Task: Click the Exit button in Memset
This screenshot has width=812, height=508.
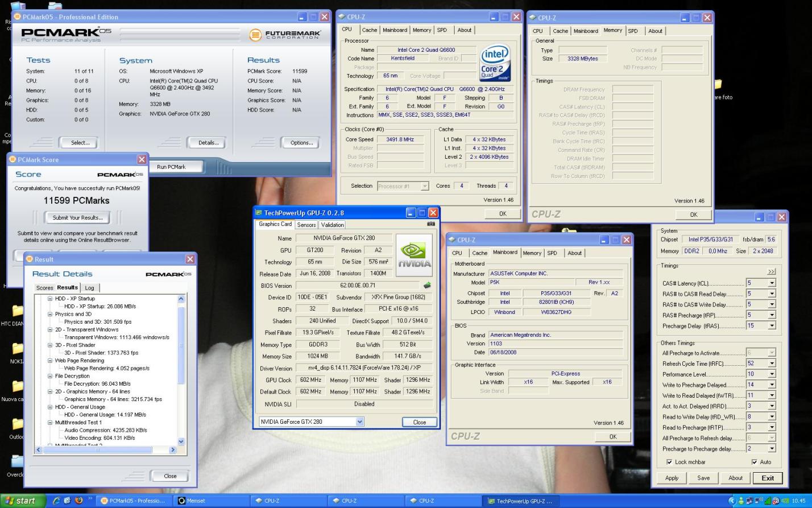Action: (x=768, y=478)
